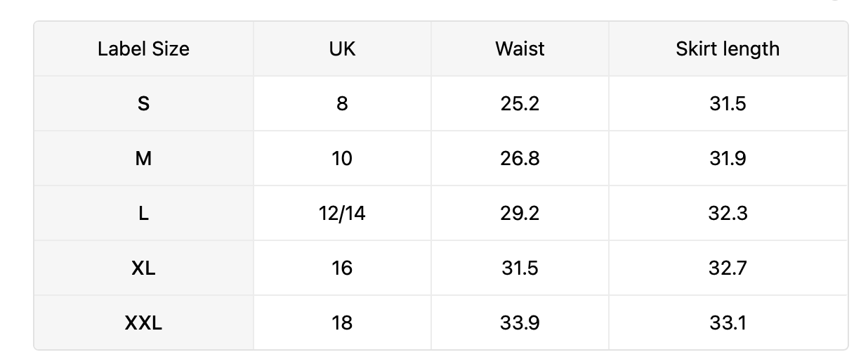Select the S label size cell
Screen dimensions: 868x364
click(x=143, y=103)
